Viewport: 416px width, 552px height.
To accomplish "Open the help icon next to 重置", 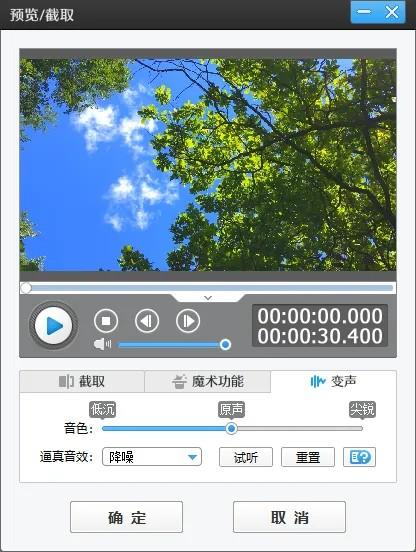I will (359, 457).
